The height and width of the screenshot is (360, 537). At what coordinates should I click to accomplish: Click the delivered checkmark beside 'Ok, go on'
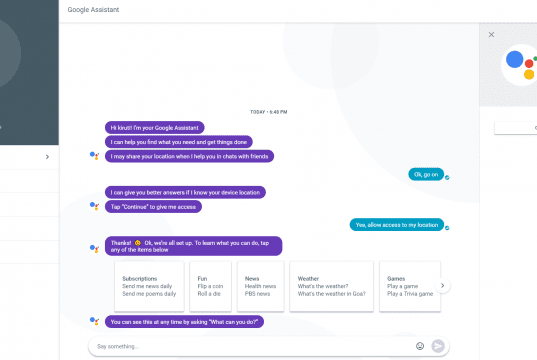447,177
